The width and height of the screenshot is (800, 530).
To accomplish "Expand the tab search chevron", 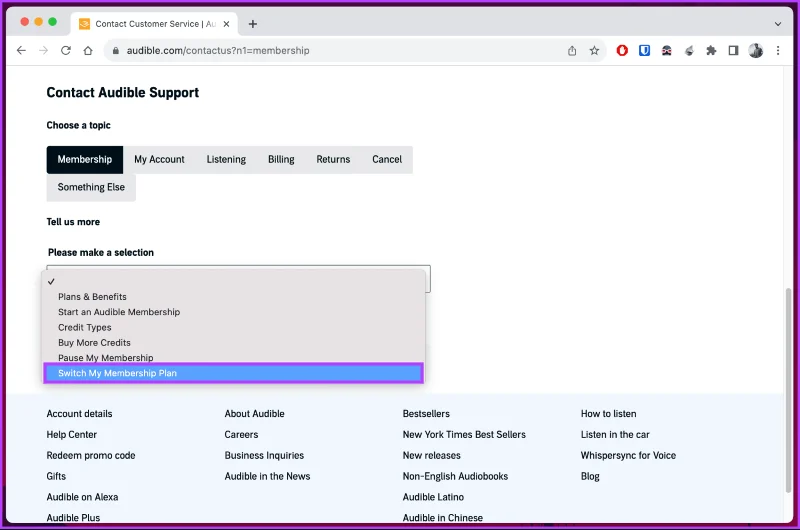I will pos(778,24).
